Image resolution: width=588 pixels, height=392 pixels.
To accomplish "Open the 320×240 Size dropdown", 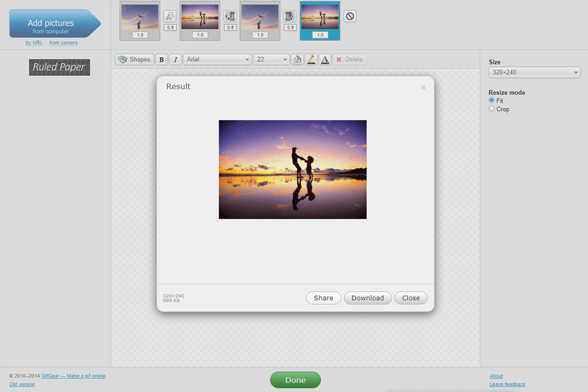I will tap(533, 72).
